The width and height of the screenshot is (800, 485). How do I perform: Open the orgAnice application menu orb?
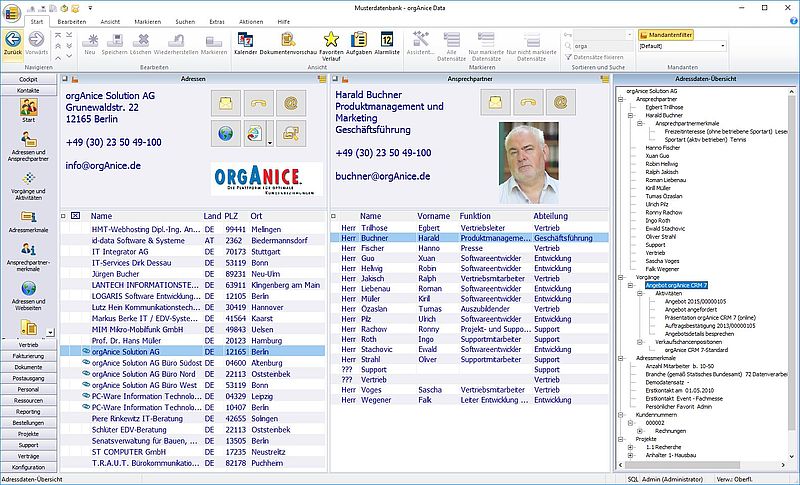coord(11,13)
